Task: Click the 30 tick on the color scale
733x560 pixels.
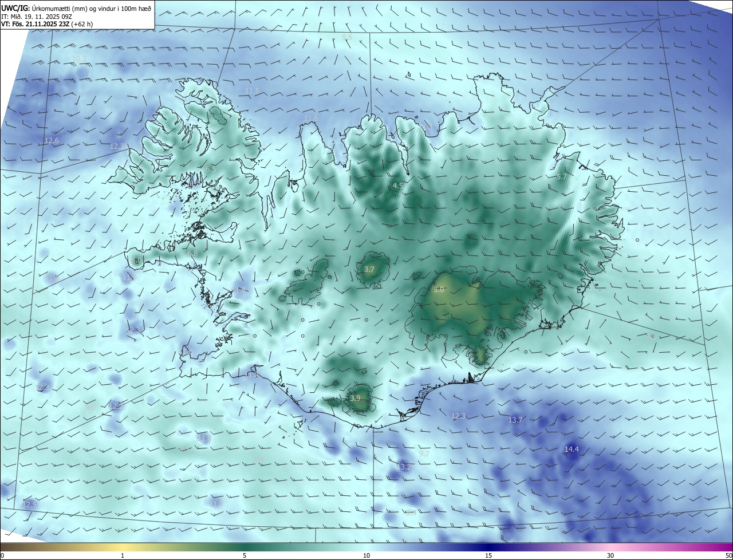Action: coord(610,555)
